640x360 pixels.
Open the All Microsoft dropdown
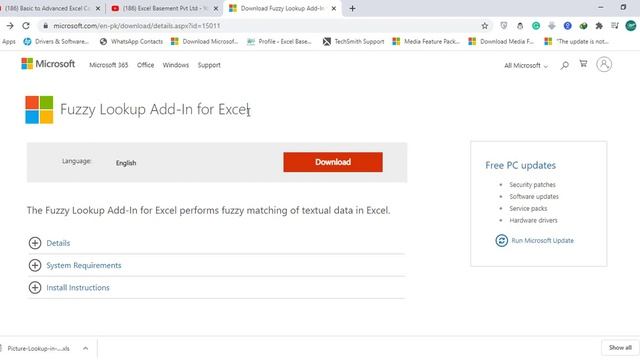[x=526, y=65]
